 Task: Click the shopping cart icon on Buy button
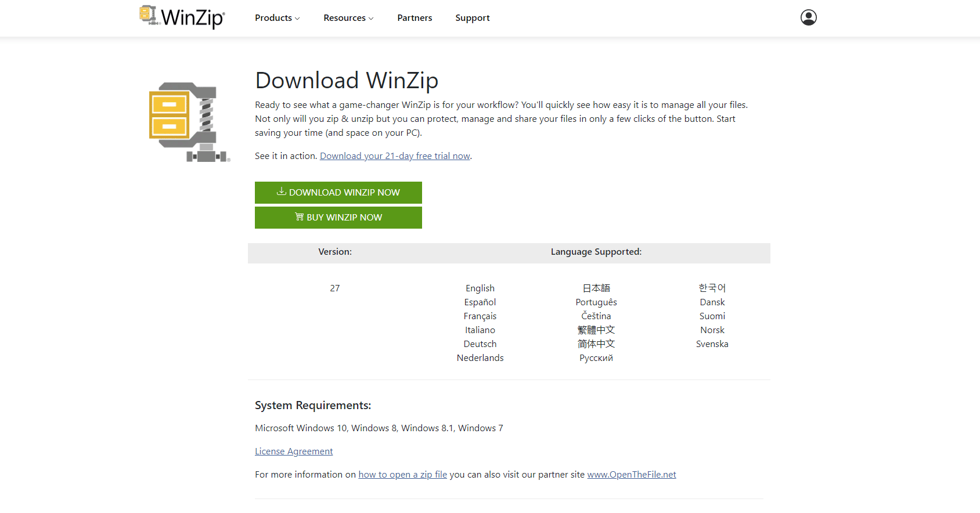300,216
